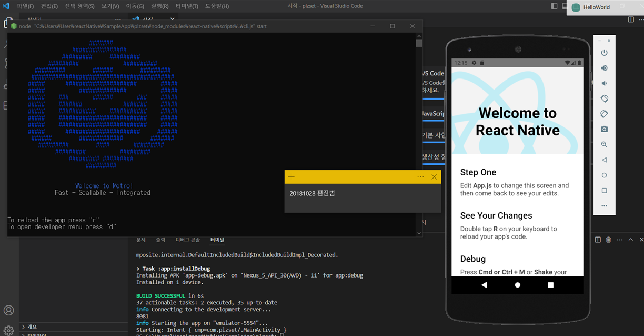644x336 pixels.
Task: Split the VS Code editor icon at top right
Action: click(x=631, y=19)
